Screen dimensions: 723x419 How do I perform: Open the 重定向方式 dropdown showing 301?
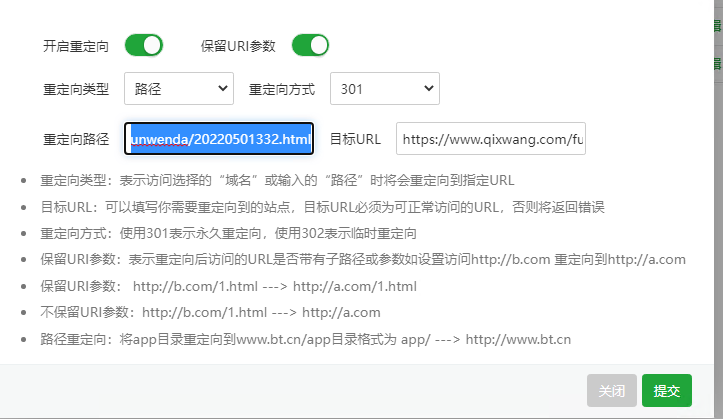click(385, 89)
